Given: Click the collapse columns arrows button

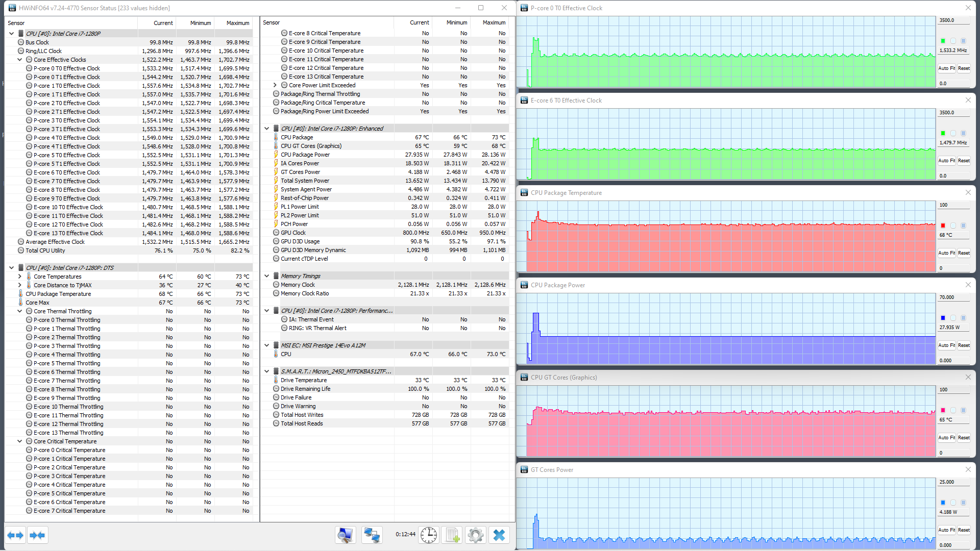Looking at the screenshot, I should (x=38, y=535).
